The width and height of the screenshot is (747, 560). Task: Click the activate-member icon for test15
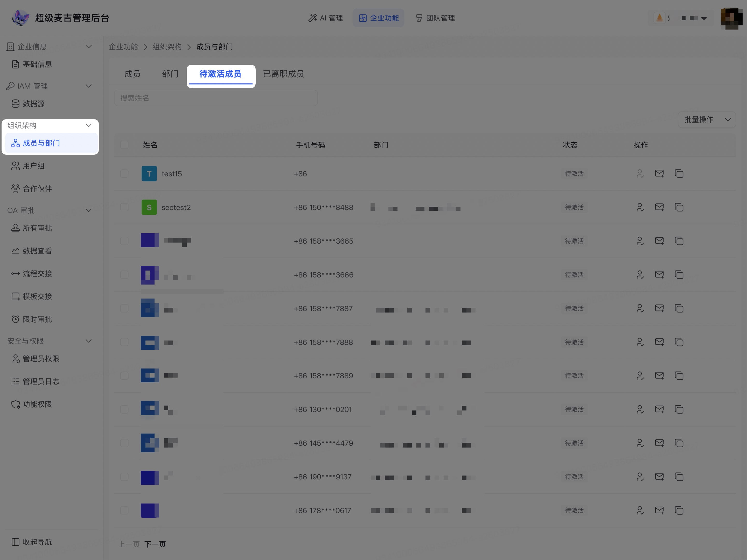640,174
